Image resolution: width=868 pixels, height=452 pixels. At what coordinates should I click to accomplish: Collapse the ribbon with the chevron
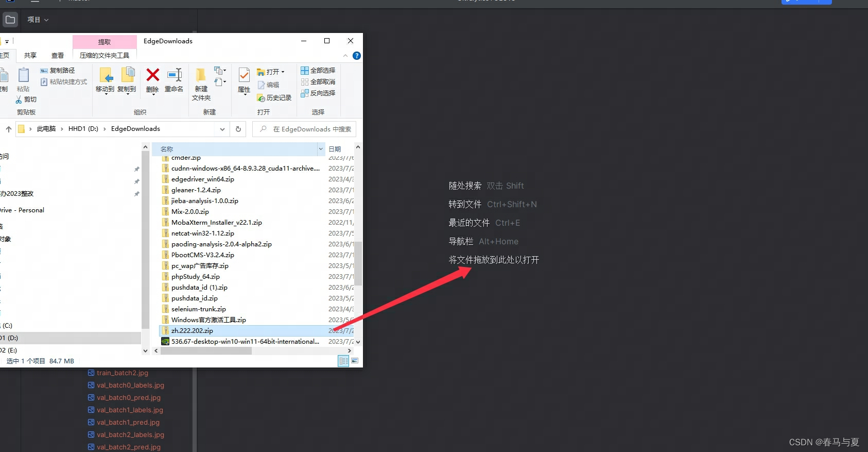click(x=345, y=56)
